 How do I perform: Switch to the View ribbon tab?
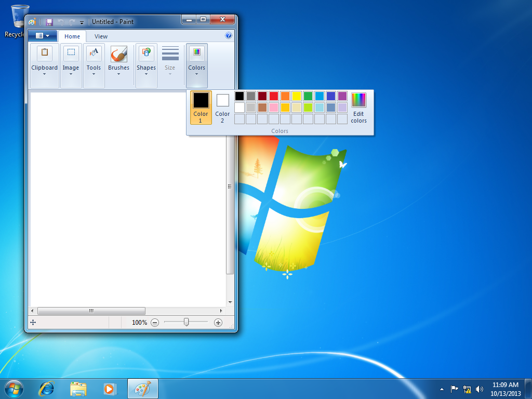point(101,36)
